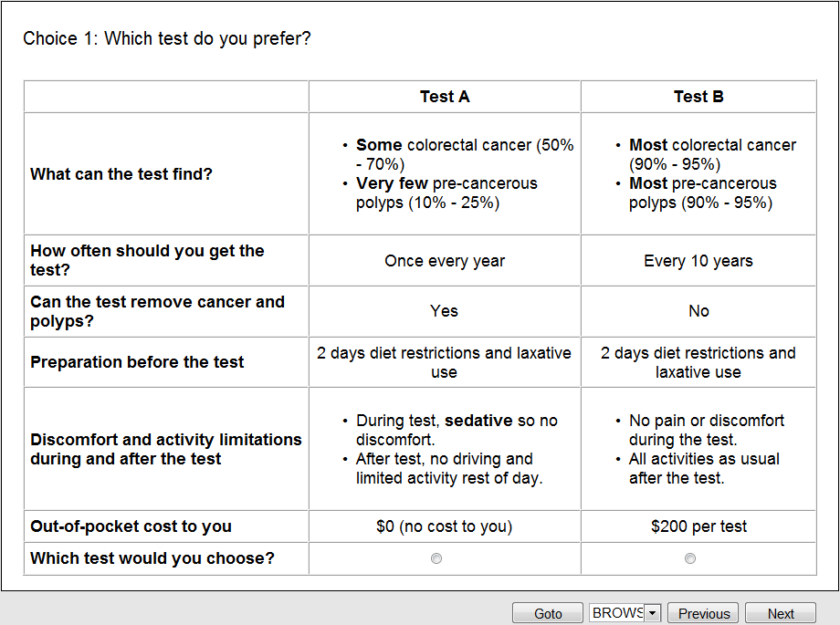Click the Next button
840x625 pixels.
point(781,613)
